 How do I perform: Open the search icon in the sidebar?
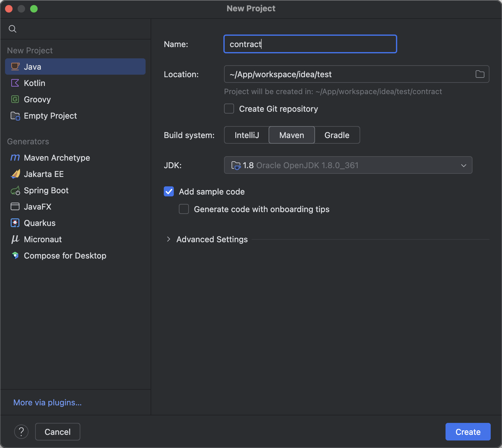tap(13, 29)
